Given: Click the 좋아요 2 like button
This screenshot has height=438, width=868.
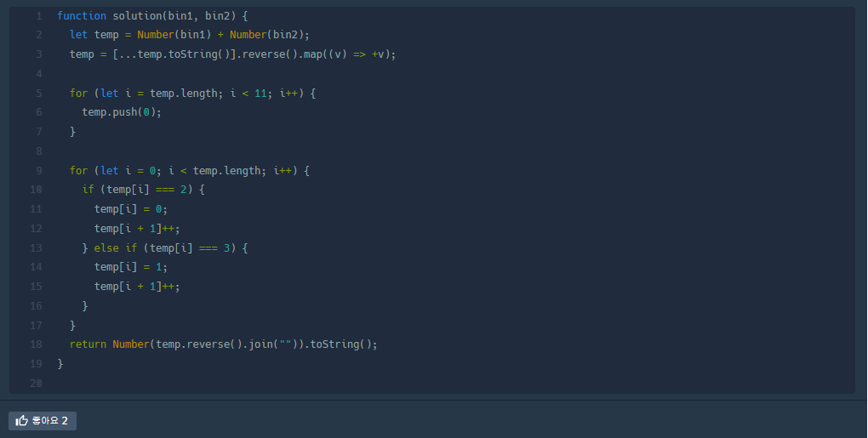Looking at the screenshot, I should coord(42,421).
